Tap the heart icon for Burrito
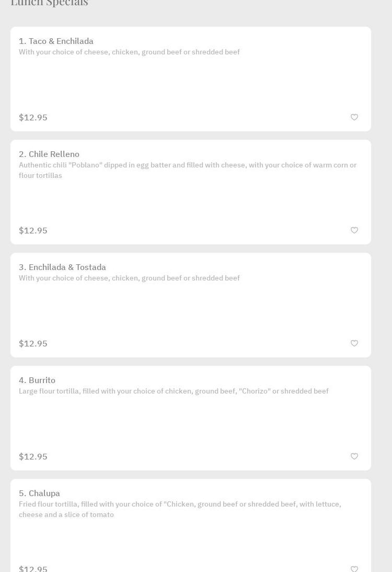 (x=354, y=456)
